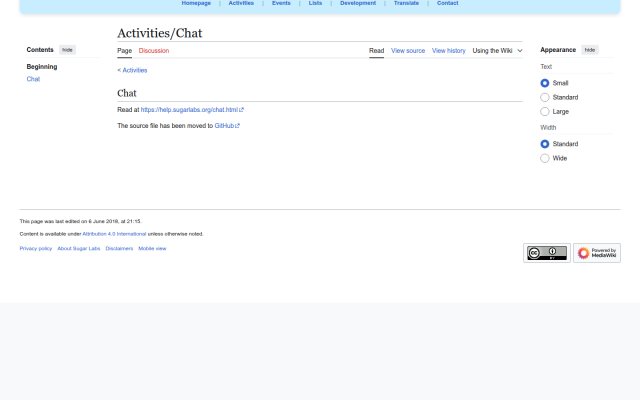Select the Standard width radio button
640x400 pixels.
pyautogui.click(x=544, y=144)
